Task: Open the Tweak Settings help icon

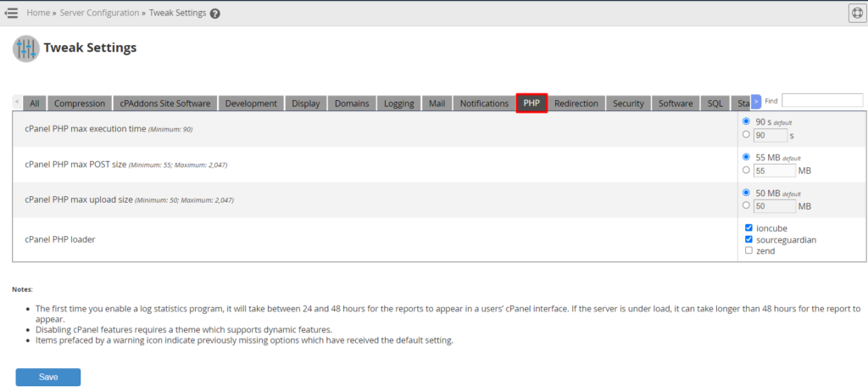Action: tap(215, 14)
